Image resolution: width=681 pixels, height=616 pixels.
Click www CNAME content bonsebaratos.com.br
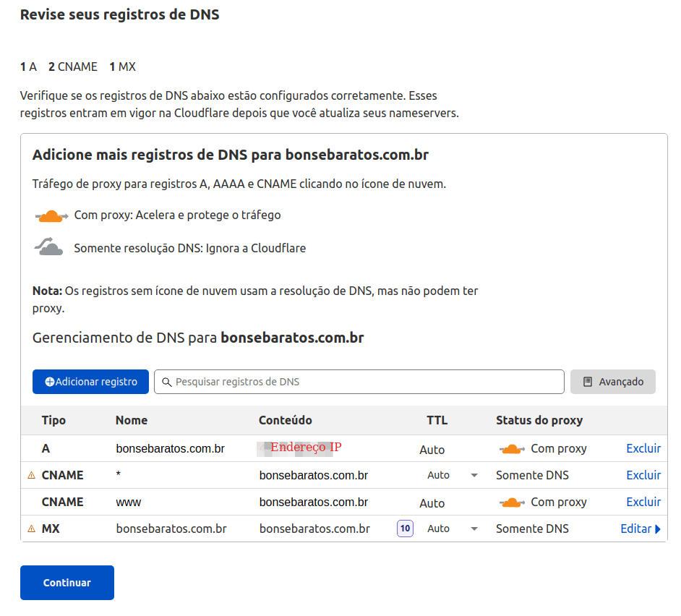(x=314, y=502)
